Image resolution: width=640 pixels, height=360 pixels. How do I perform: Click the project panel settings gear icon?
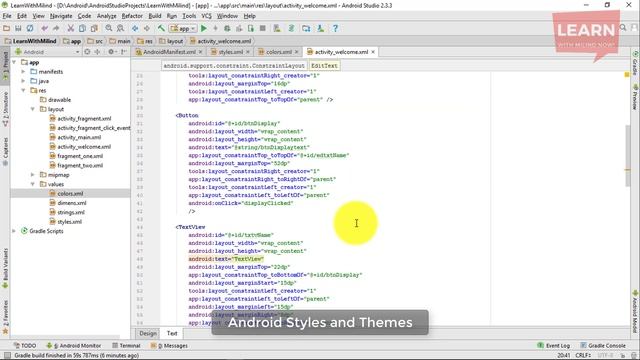tap(111, 52)
